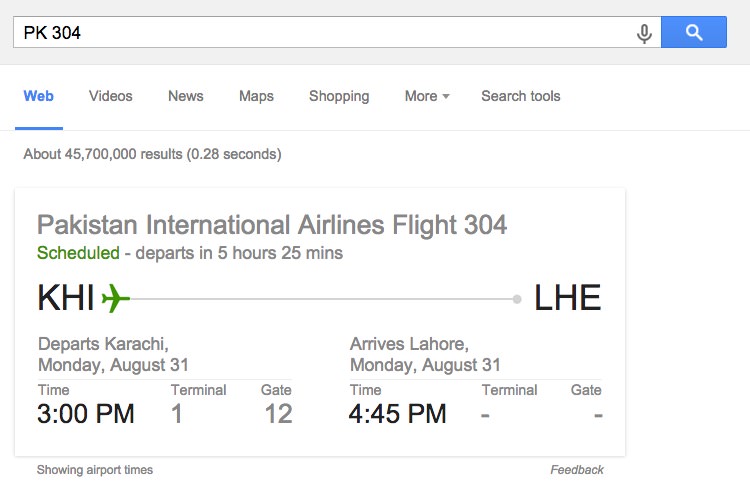Open the Videos tab
The width and height of the screenshot is (750, 489).
110,96
